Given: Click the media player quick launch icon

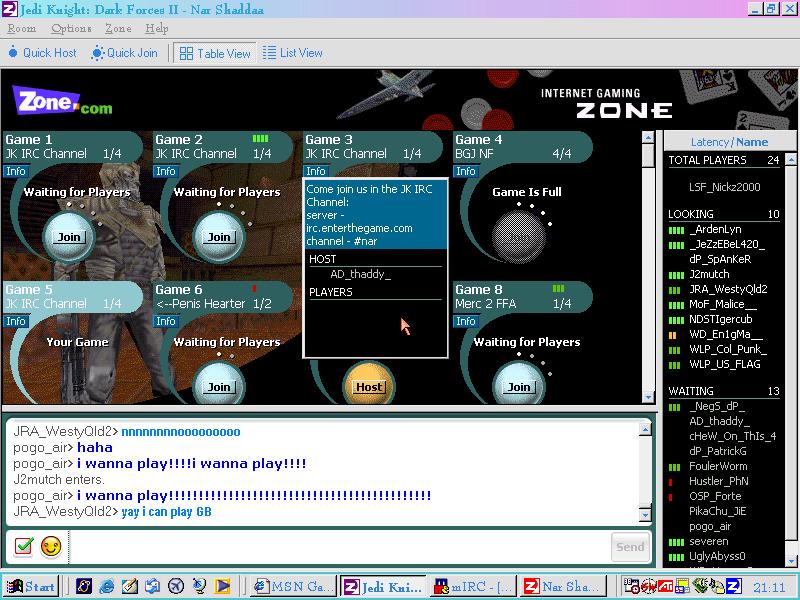Looking at the screenshot, I should [x=222, y=586].
